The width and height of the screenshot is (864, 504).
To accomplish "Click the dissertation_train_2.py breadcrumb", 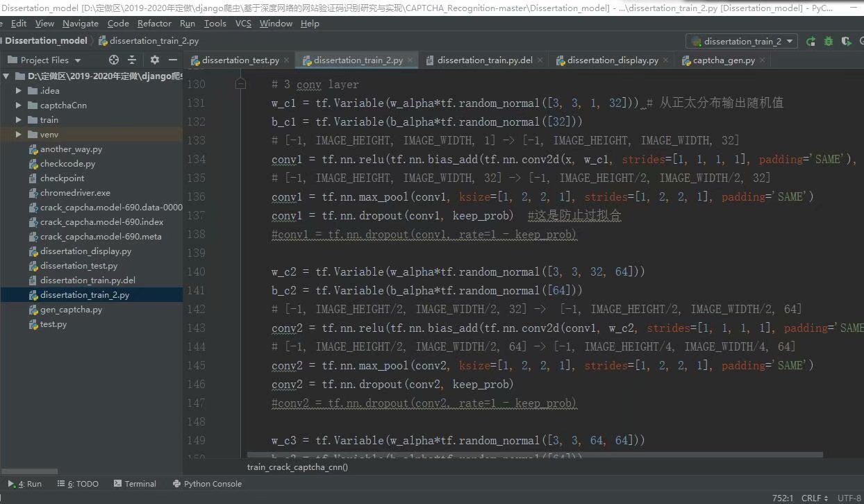I will [149, 41].
